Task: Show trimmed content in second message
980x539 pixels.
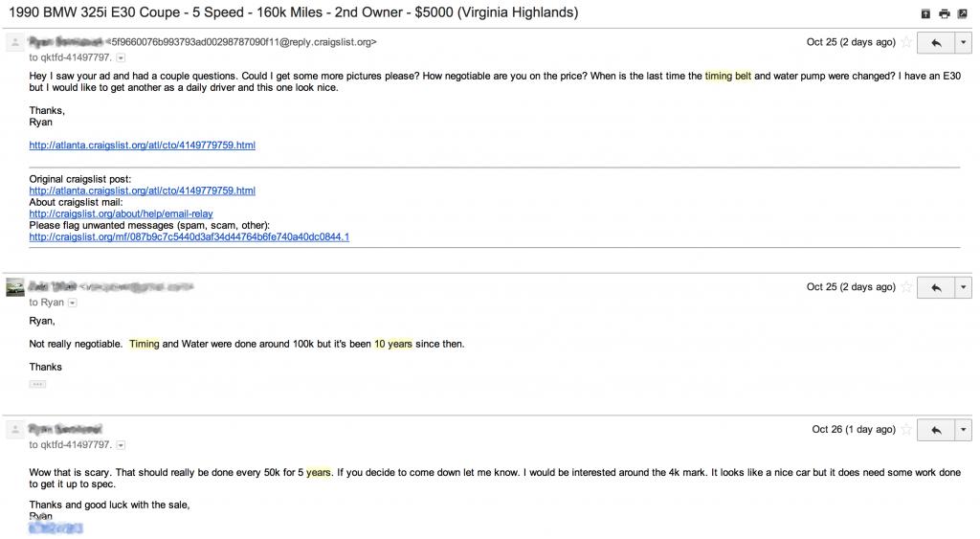Action: [x=37, y=384]
